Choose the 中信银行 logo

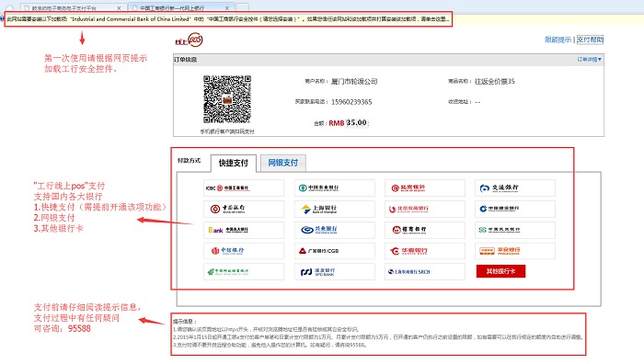(244, 251)
